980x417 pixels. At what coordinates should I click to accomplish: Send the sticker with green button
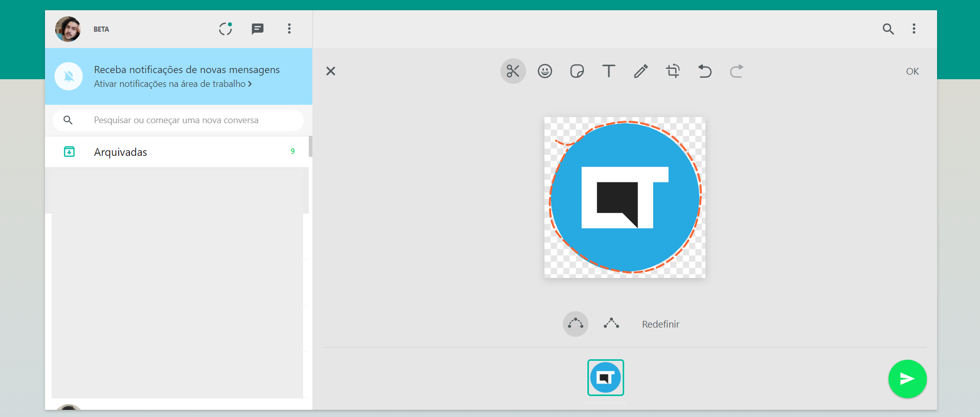click(x=907, y=379)
